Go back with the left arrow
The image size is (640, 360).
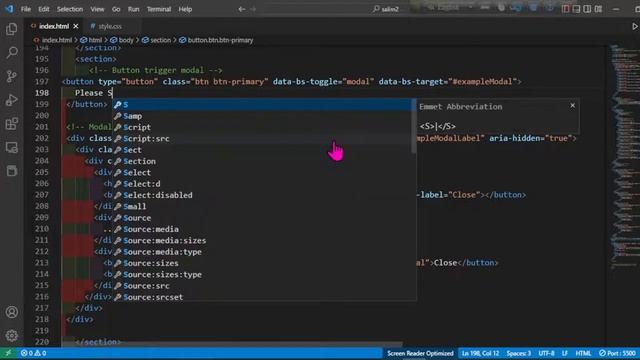click(x=242, y=9)
